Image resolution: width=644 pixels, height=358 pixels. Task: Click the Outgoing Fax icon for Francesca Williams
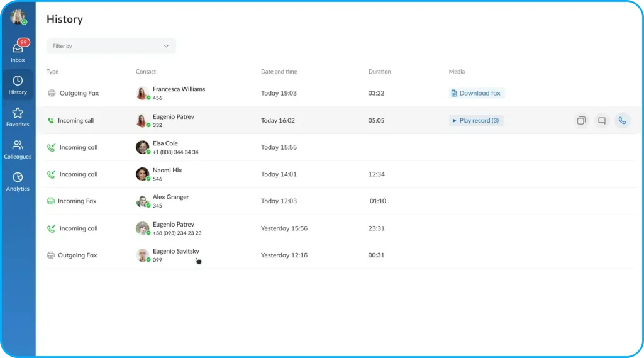pos(52,93)
